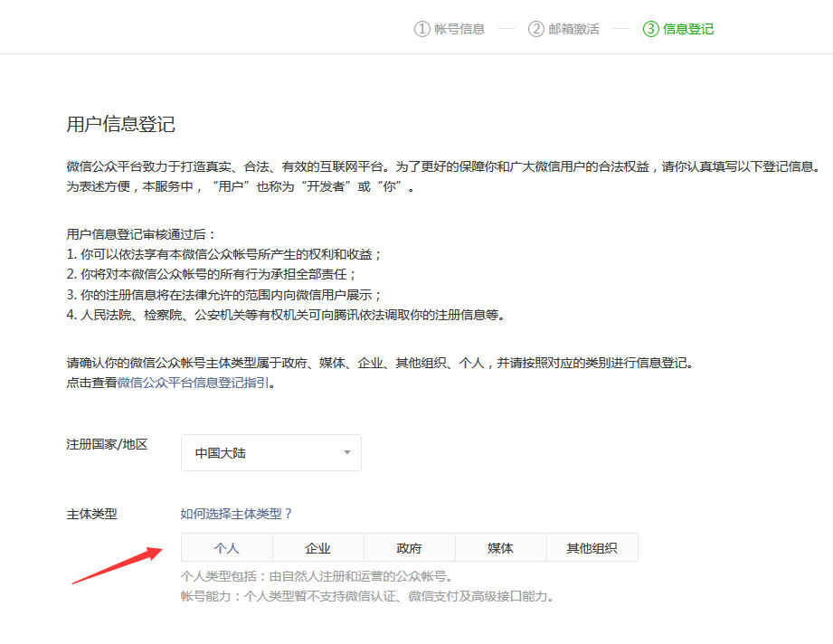Click the green ③ step circle icon
Viewport: 833px width, 644px height.
(653, 28)
